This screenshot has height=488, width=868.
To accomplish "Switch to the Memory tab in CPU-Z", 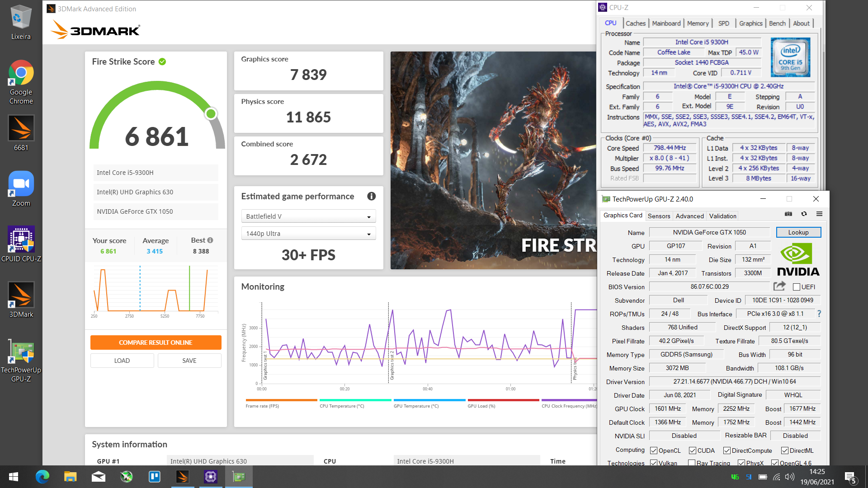I will tap(698, 23).
